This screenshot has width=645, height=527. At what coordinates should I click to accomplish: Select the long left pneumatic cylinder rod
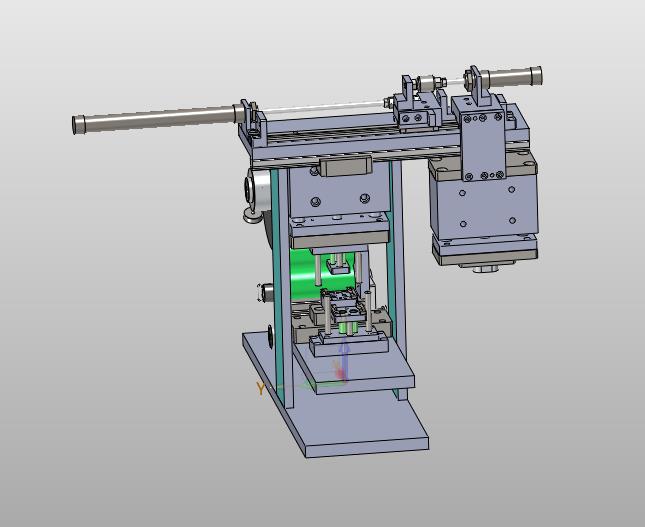coord(158,118)
